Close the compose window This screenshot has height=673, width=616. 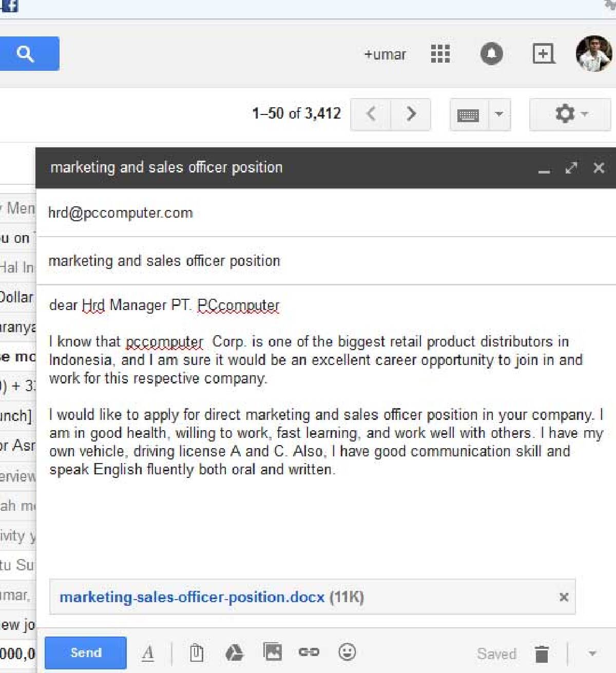coord(599,168)
